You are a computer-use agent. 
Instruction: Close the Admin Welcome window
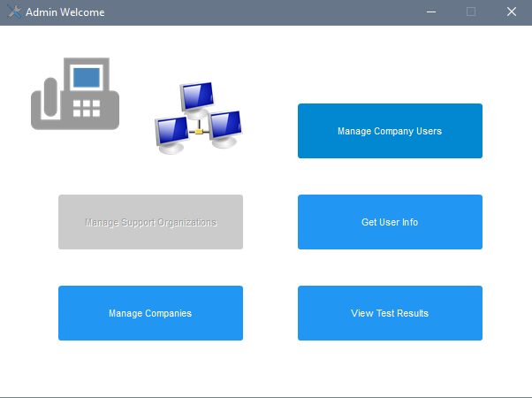(512, 12)
